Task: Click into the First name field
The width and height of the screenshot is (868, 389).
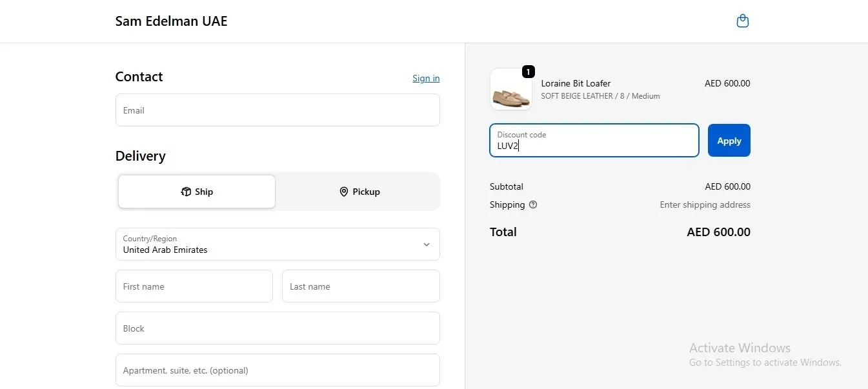Action: pos(194,286)
